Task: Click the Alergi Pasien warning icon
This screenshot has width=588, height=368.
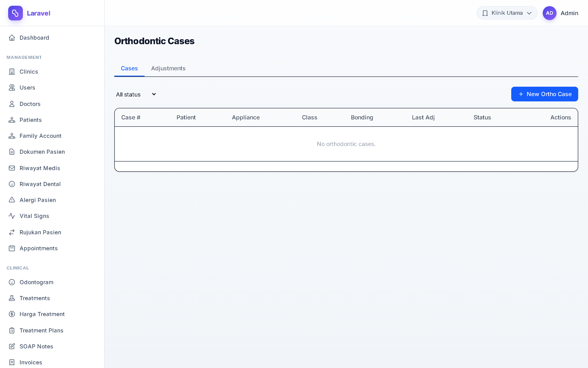Action: [12, 200]
